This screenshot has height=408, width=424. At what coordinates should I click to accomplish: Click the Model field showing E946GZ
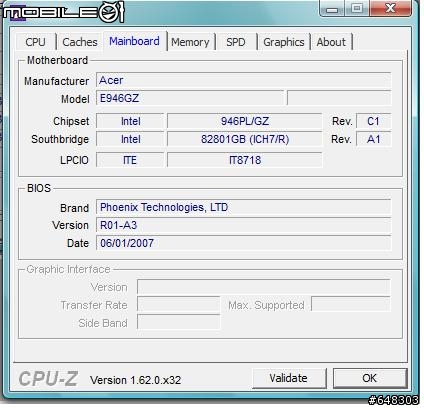click(190, 98)
